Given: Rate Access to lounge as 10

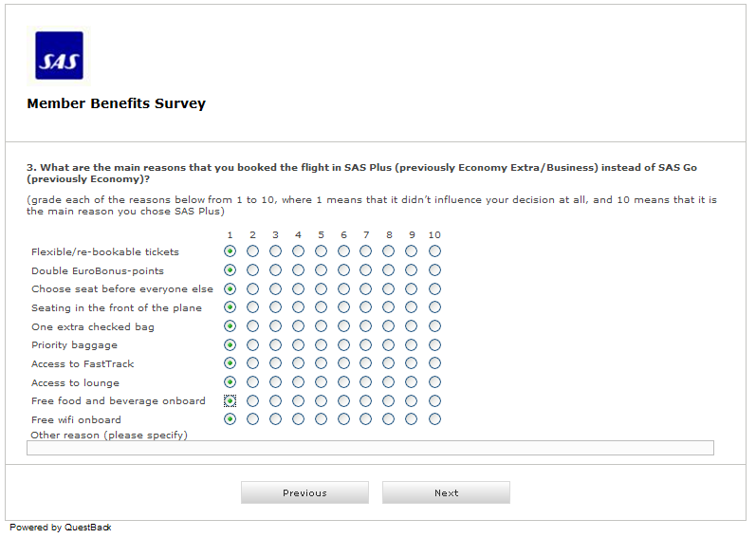Looking at the screenshot, I should point(434,382).
